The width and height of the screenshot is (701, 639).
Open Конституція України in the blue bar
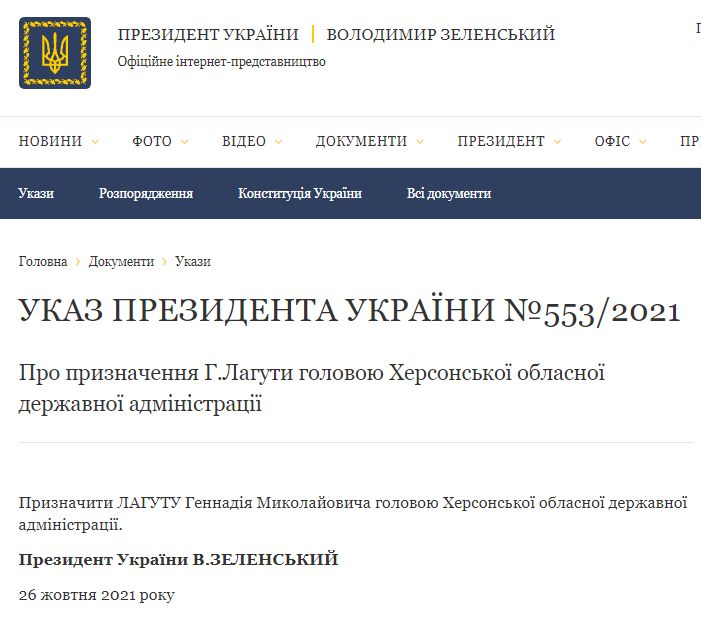click(300, 194)
